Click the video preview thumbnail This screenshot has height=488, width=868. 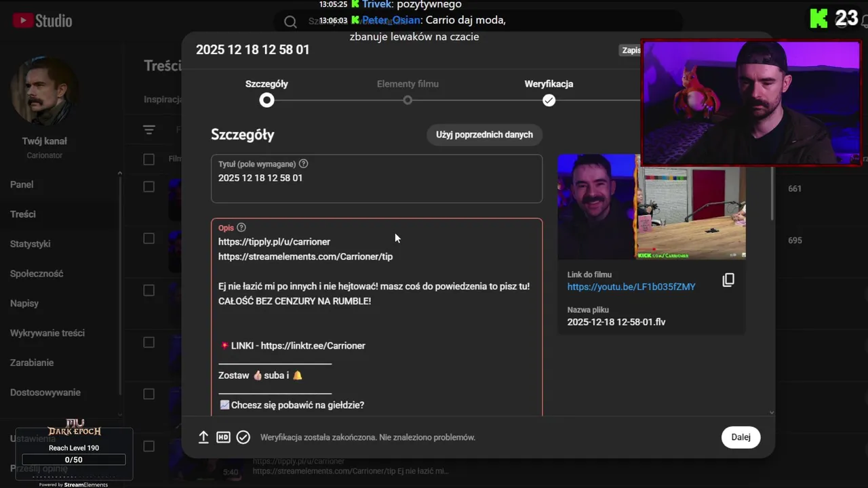coord(652,207)
